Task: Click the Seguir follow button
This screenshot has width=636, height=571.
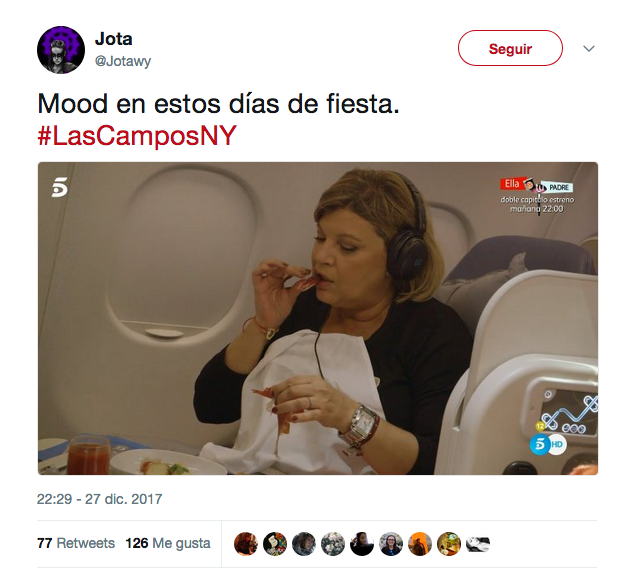Action: coord(510,48)
